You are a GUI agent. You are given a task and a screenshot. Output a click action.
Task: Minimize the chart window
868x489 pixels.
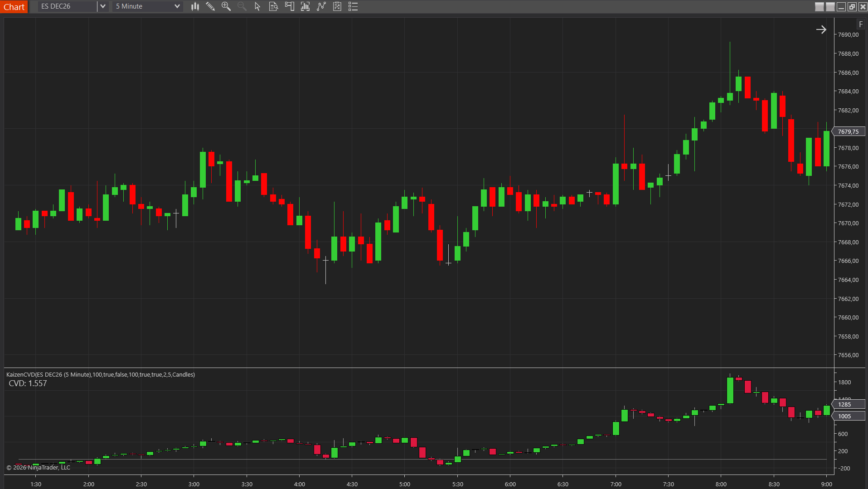pyautogui.click(x=841, y=7)
